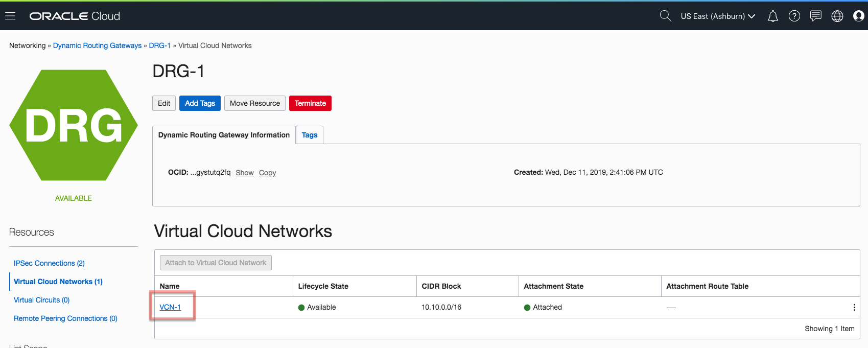Switch to the Tags tab

click(x=309, y=135)
